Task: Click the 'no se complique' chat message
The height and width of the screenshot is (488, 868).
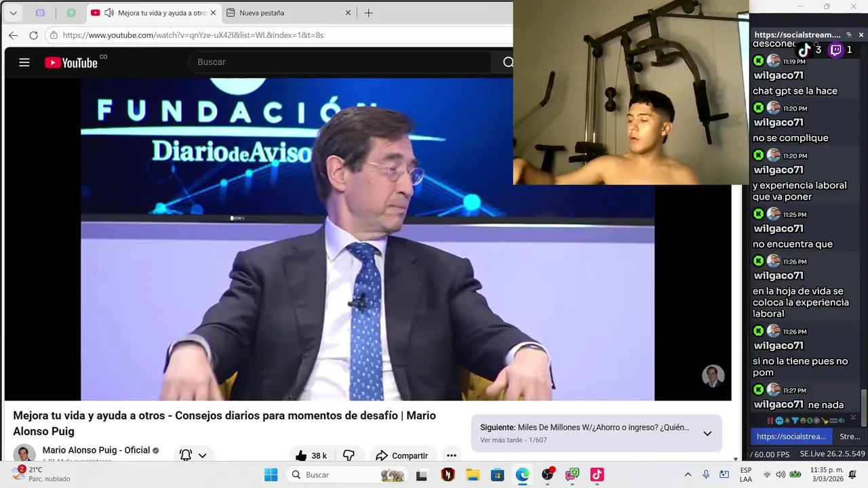Action: 791,138
